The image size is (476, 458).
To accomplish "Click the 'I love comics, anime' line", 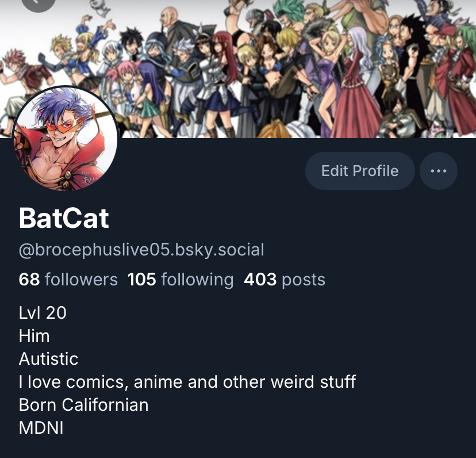I will click(x=187, y=382).
